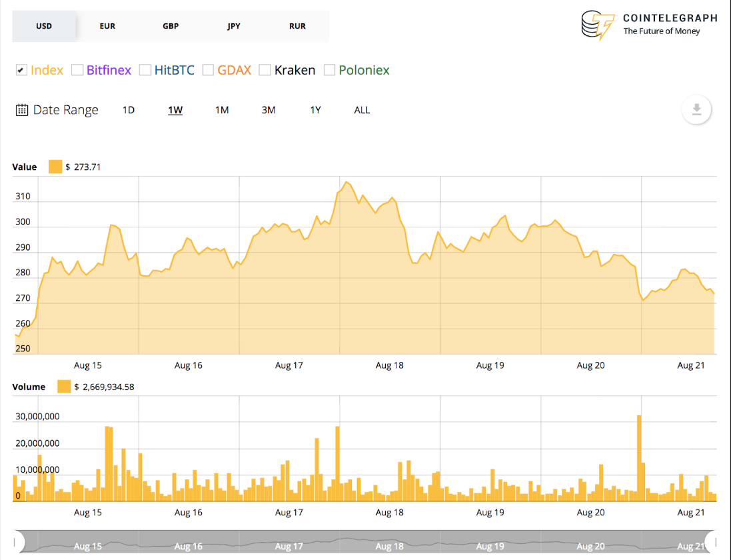Uncheck the Index checkbox
Image resolution: width=731 pixels, height=560 pixels.
click(21, 70)
